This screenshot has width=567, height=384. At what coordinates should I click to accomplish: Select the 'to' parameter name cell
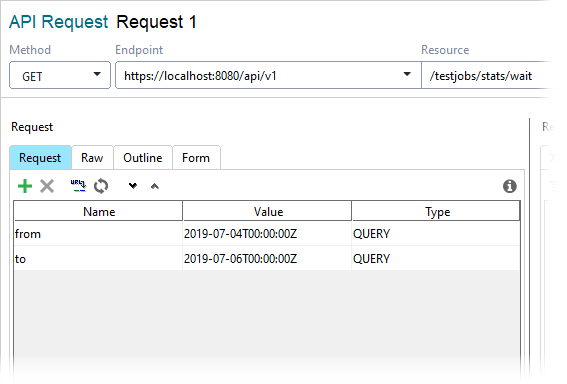98,259
